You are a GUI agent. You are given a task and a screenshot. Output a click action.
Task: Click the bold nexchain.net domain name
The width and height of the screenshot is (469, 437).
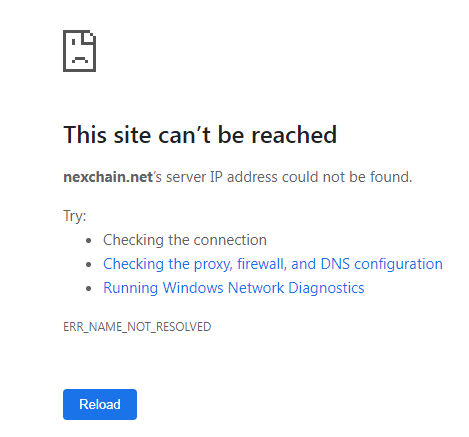coord(108,177)
